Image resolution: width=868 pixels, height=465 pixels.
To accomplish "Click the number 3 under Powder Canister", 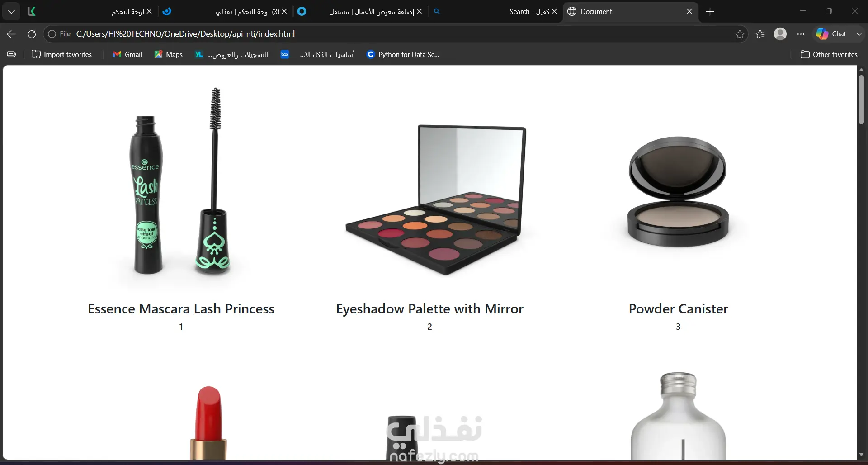I will 679,327.
